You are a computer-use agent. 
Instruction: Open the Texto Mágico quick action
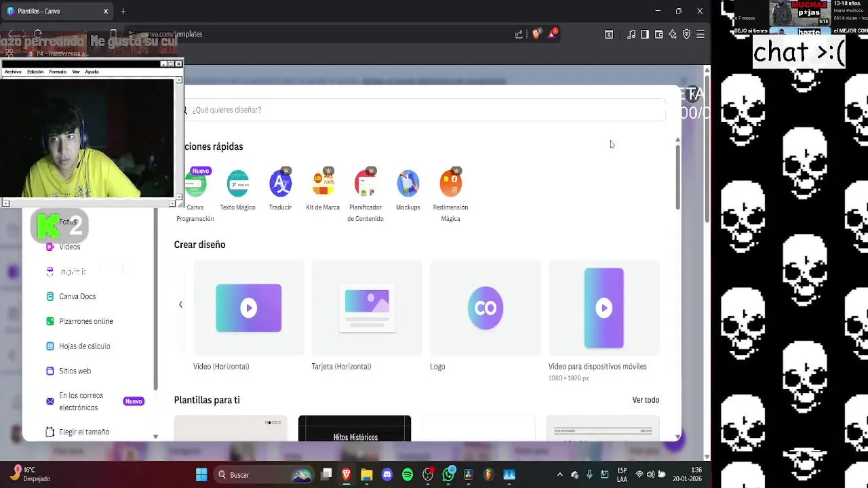pos(237,184)
